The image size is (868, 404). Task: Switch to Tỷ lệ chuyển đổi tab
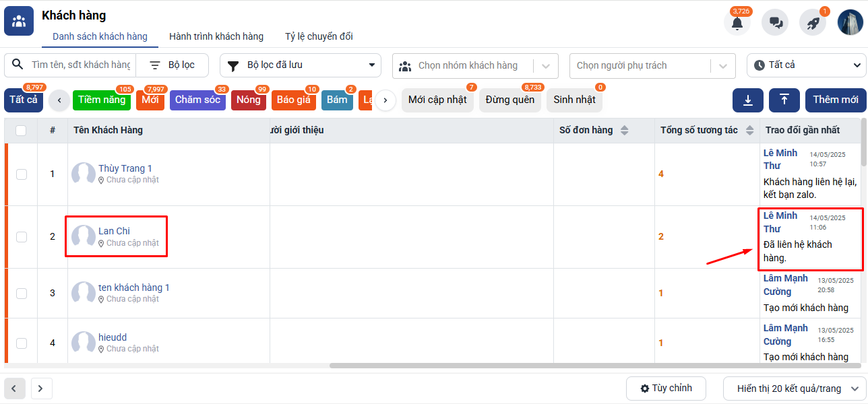319,36
